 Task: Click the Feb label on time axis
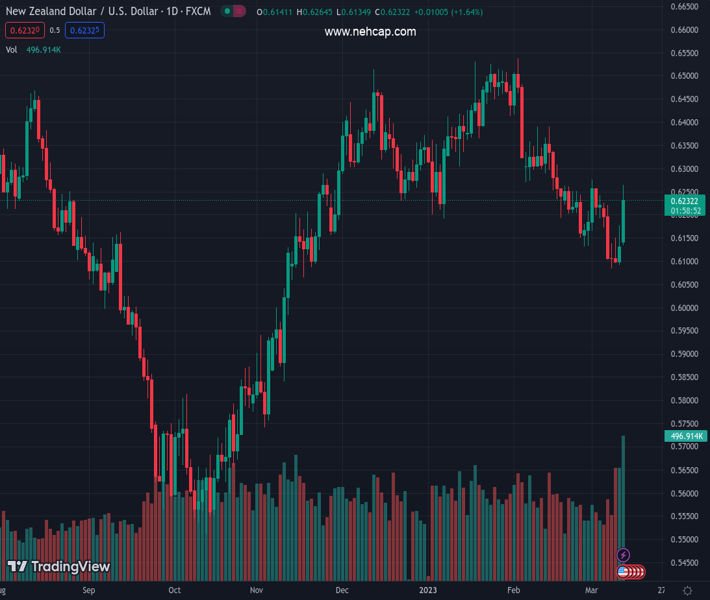click(x=512, y=591)
